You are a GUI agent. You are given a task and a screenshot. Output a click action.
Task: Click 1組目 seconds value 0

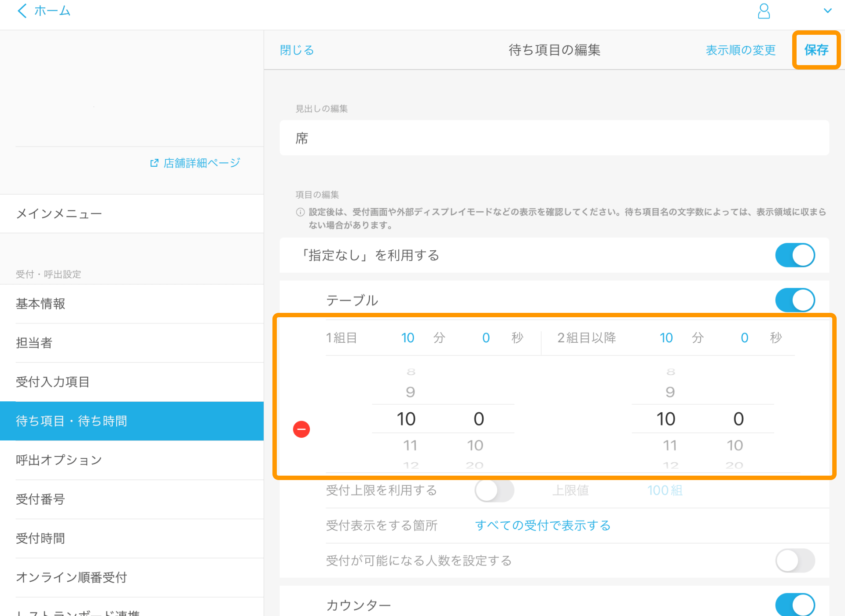[x=486, y=338]
